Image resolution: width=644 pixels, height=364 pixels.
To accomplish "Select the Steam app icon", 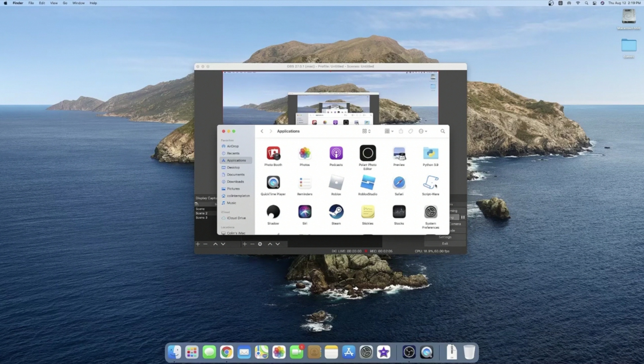I will point(336,212).
